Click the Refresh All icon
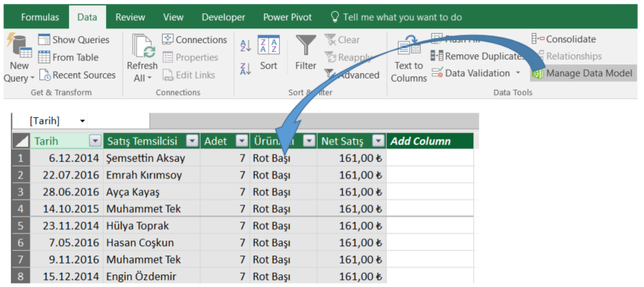 (143, 46)
